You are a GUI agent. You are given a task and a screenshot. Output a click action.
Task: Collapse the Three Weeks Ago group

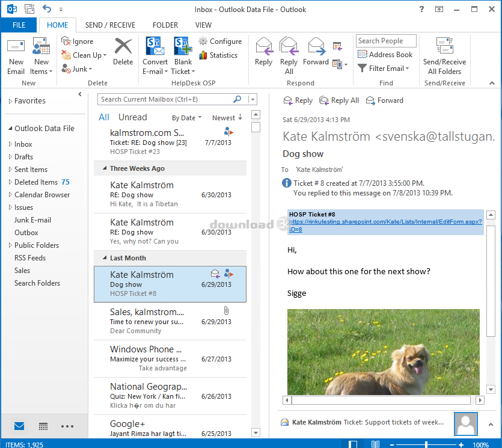click(105, 168)
